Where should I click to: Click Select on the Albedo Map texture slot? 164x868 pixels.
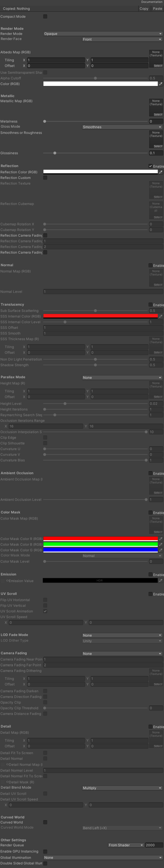pyautogui.click(x=158, y=66)
